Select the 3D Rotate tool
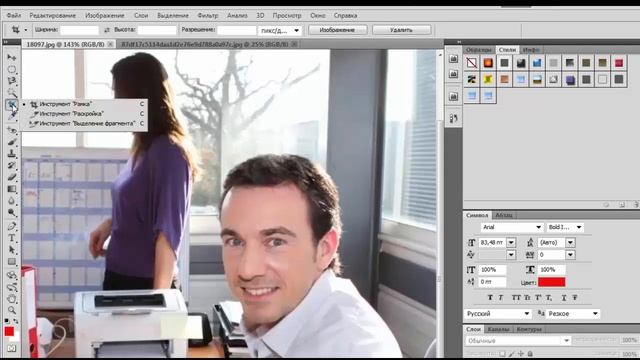Screen dimensions: 640x360 [x=11, y=276]
